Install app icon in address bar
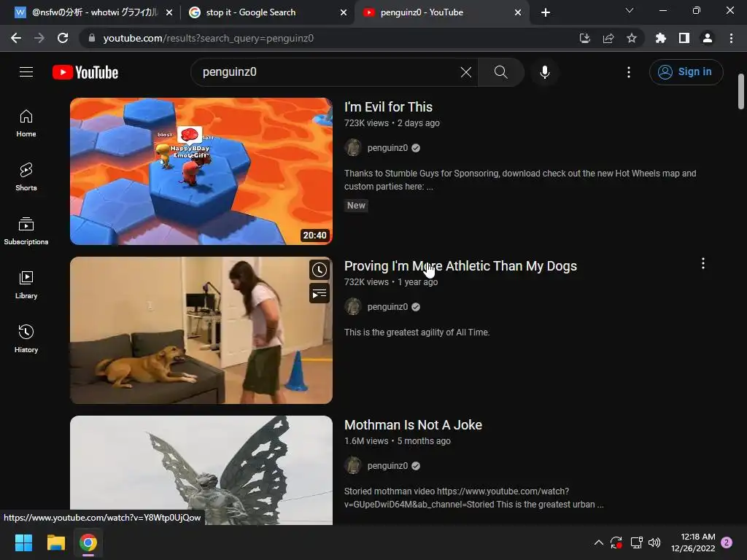Viewport: 747px width, 560px height. [x=584, y=38]
